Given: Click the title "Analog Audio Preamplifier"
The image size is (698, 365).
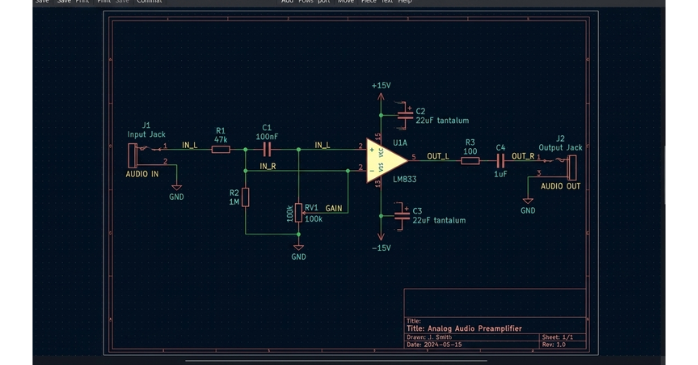Looking at the screenshot, I should click(x=475, y=328).
